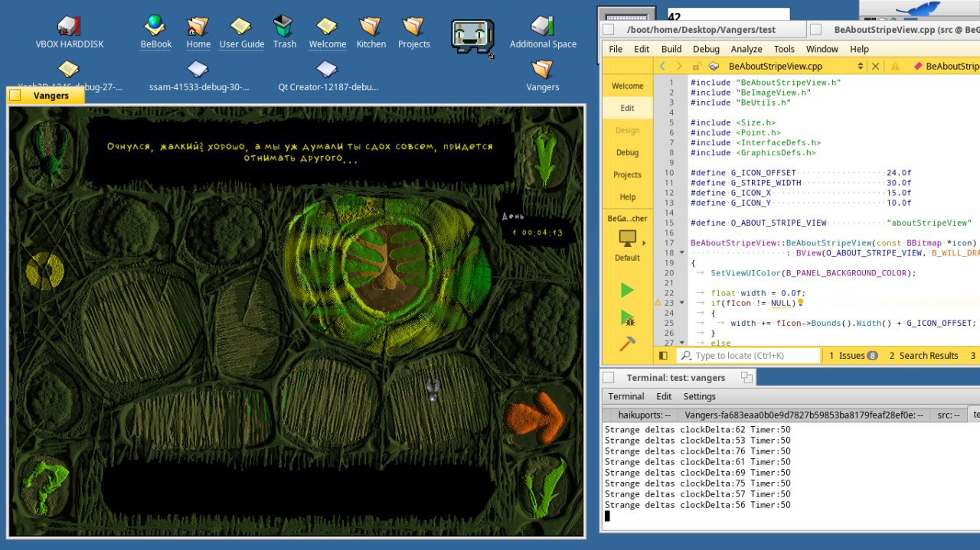Close the BeAboutStripeView.cpp document with X icon
980x550 pixels.
[x=876, y=67]
